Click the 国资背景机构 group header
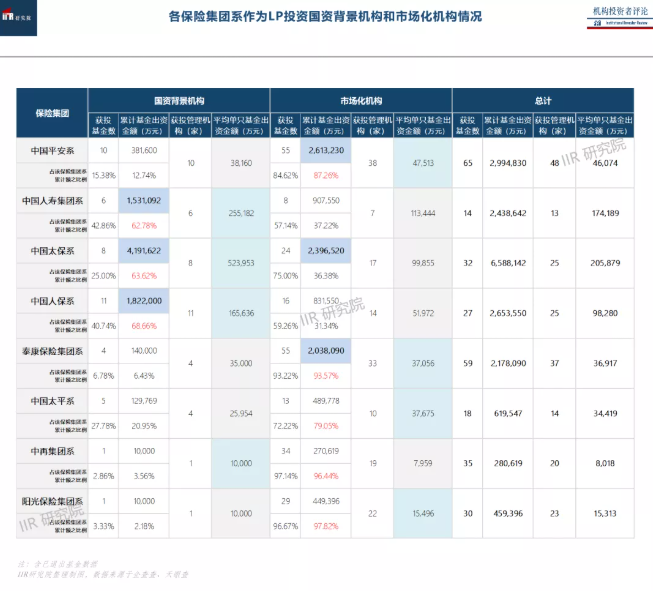Image resolution: width=653 pixels, height=591 pixels. [179, 100]
